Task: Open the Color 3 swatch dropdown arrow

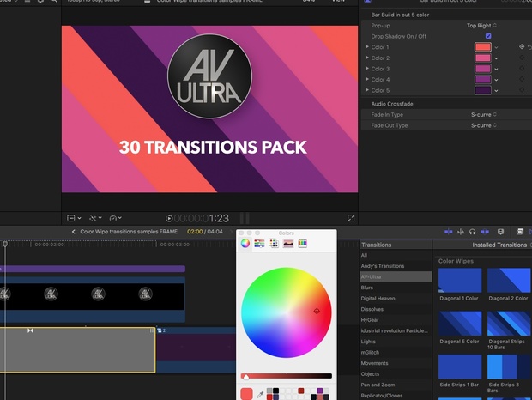Action: click(x=496, y=70)
